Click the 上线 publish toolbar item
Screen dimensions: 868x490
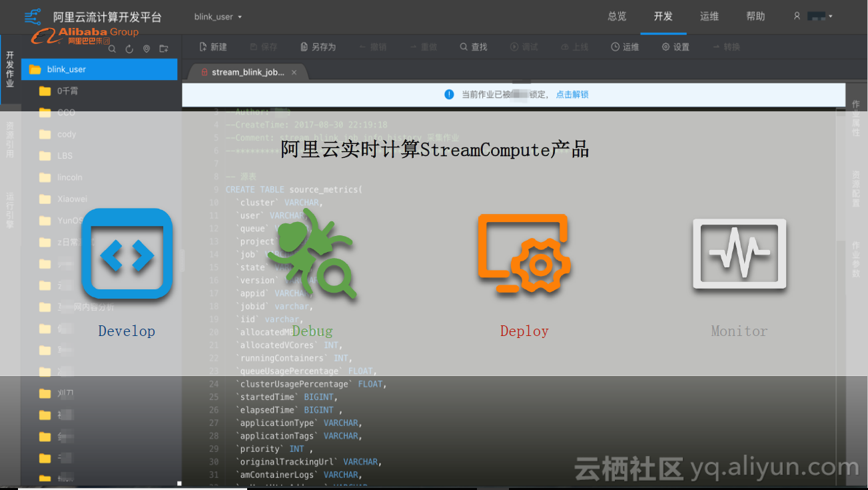point(575,47)
